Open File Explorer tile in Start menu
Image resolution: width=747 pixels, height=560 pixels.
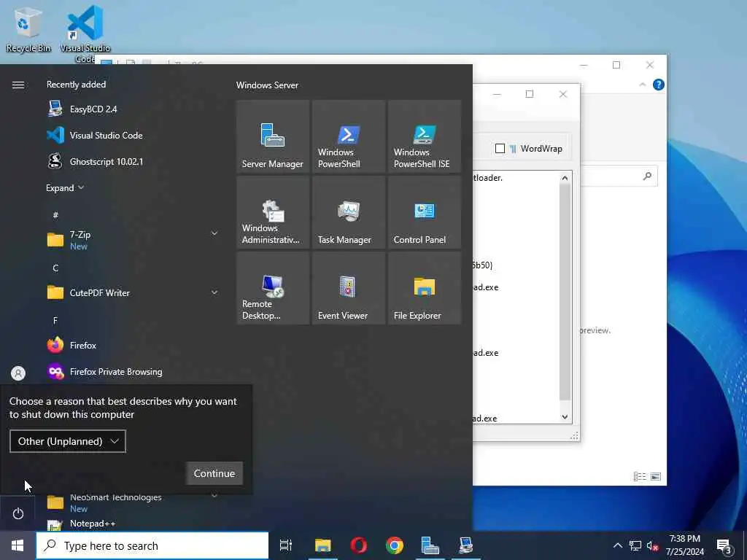[425, 288]
